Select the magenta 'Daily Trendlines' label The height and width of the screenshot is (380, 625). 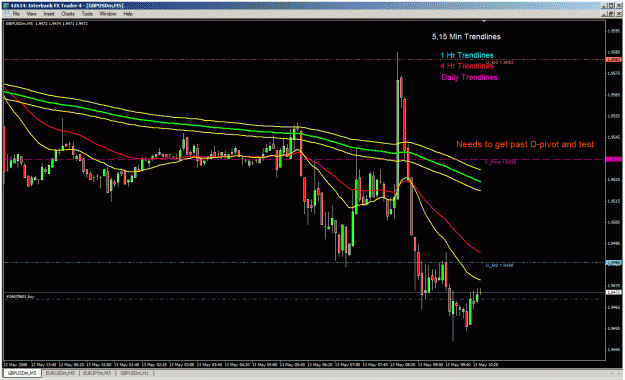[x=469, y=77]
